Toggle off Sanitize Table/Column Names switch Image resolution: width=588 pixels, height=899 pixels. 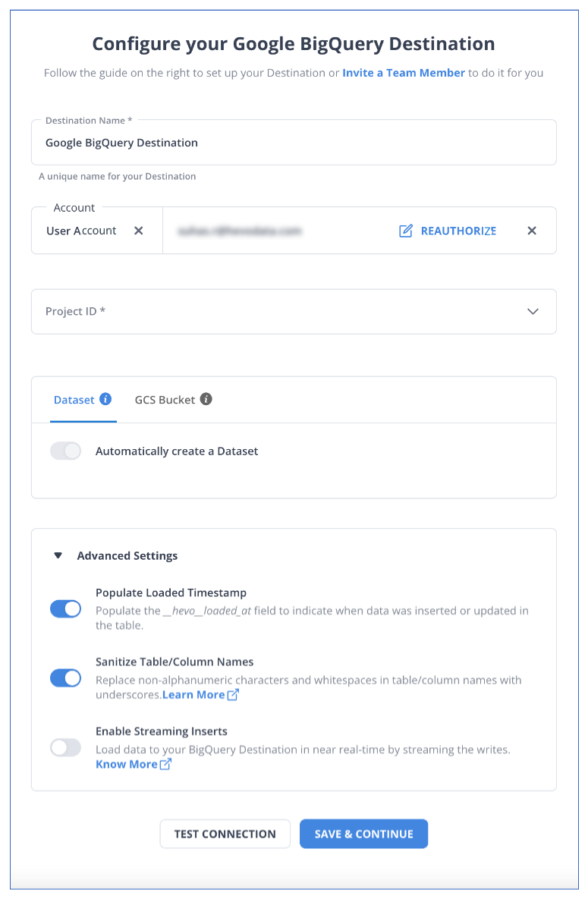[66, 677]
